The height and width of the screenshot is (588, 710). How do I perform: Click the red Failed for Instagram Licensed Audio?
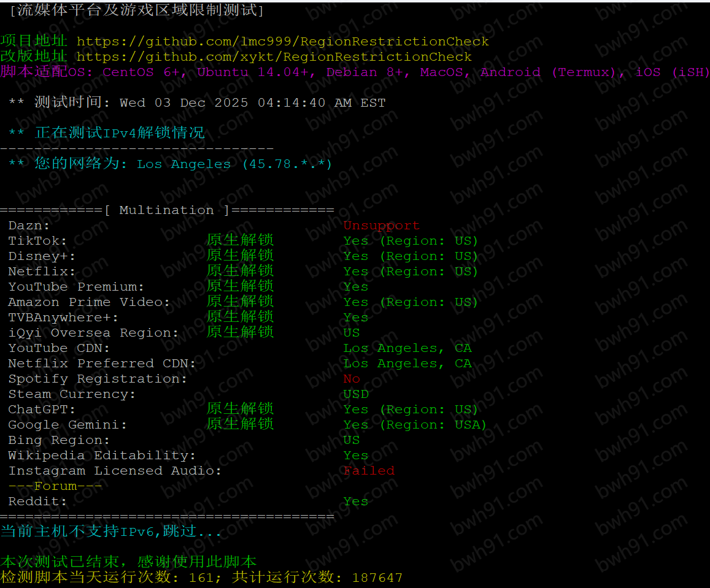369,471
